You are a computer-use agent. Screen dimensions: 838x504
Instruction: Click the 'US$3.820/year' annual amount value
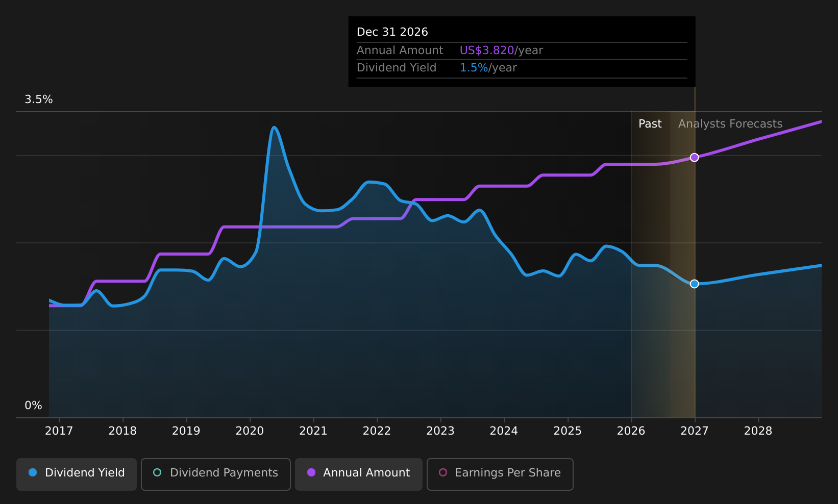click(501, 50)
